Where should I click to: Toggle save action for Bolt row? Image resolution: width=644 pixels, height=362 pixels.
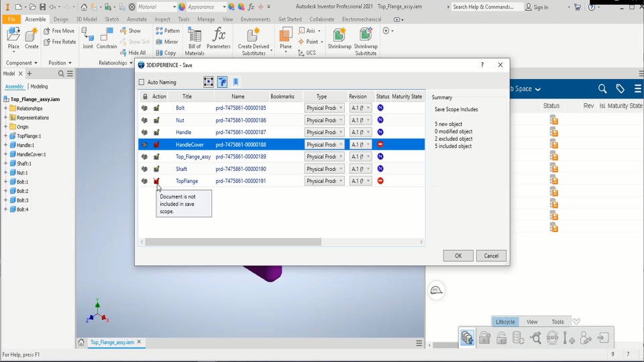(x=156, y=108)
